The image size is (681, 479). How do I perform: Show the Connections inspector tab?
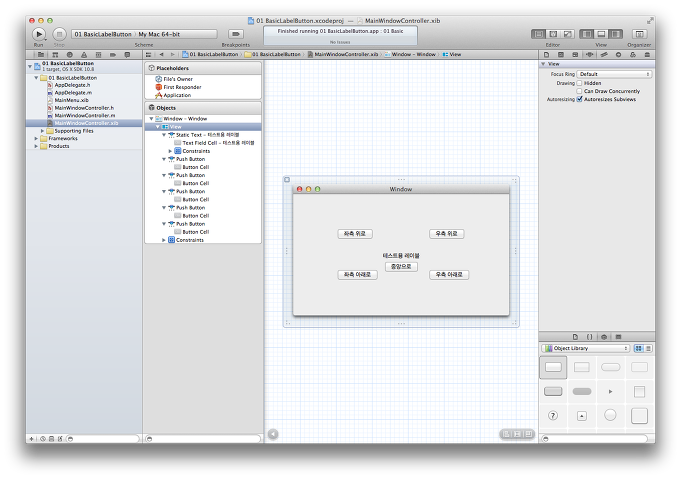[618, 55]
